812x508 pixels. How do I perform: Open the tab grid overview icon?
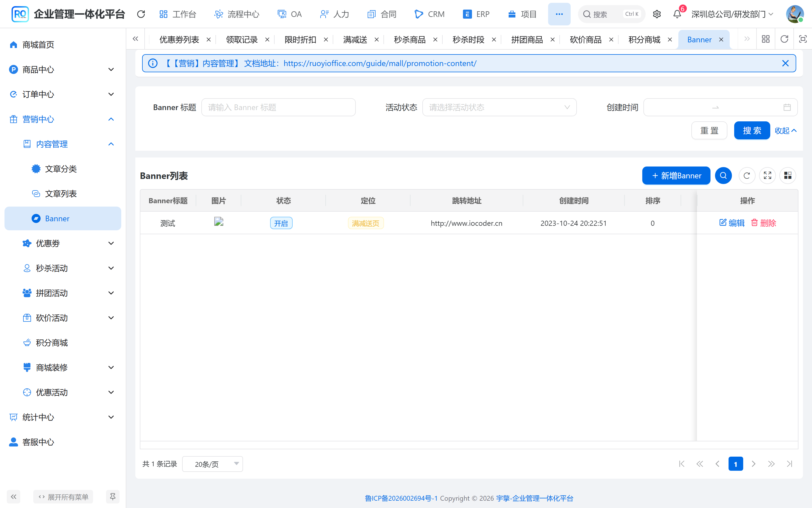(x=766, y=39)
